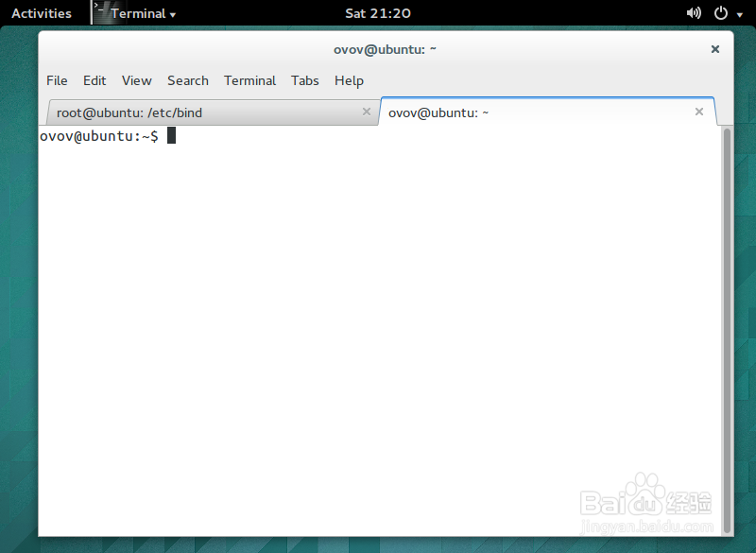Click Activities in the top bar
Screen dimensions: 756x553
click(x=42, y=13)
